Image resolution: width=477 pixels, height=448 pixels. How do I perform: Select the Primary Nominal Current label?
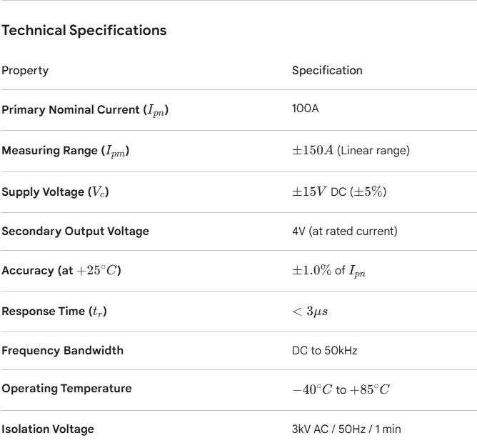[x=85, y=111]
